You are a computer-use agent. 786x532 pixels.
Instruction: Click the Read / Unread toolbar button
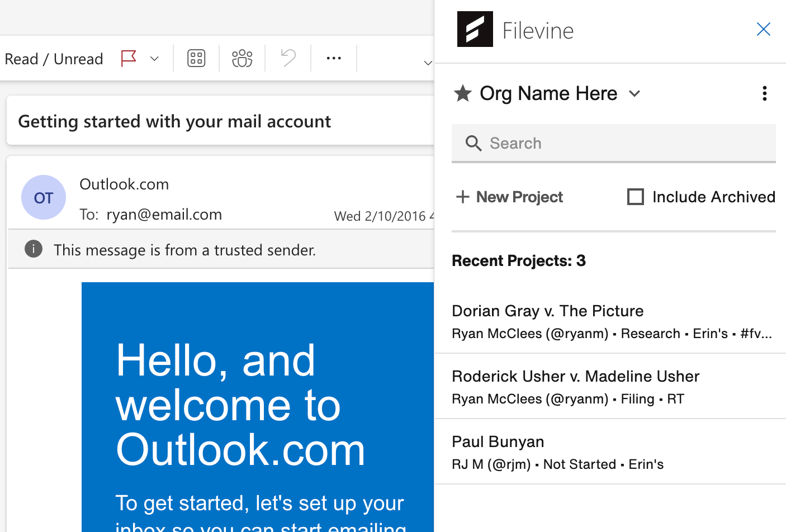54,59
